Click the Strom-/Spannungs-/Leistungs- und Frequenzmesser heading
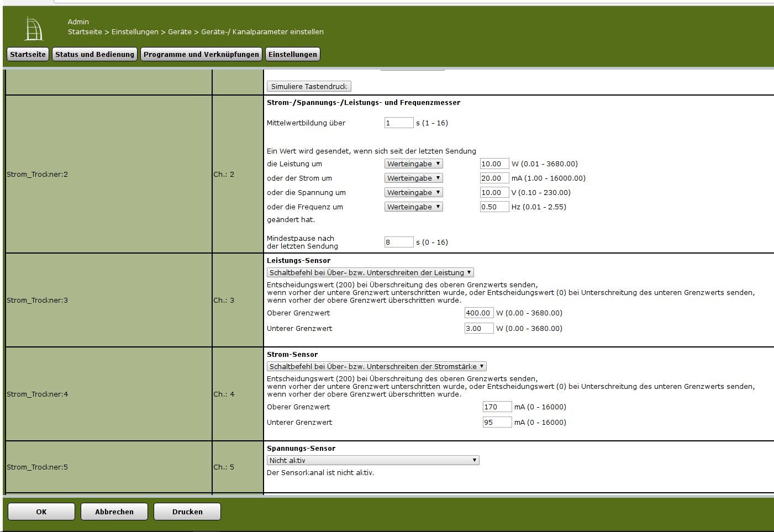774x532 pixels. pos(364,102)
